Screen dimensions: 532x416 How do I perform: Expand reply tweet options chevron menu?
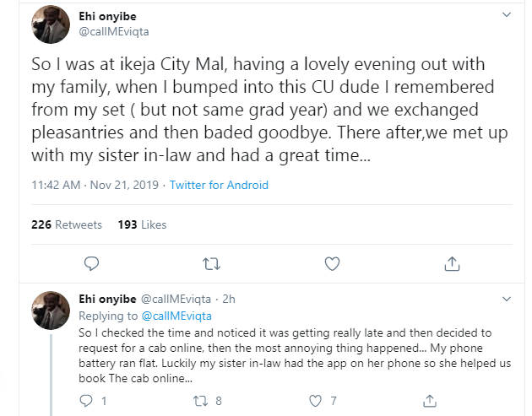[x=507, y=300]
